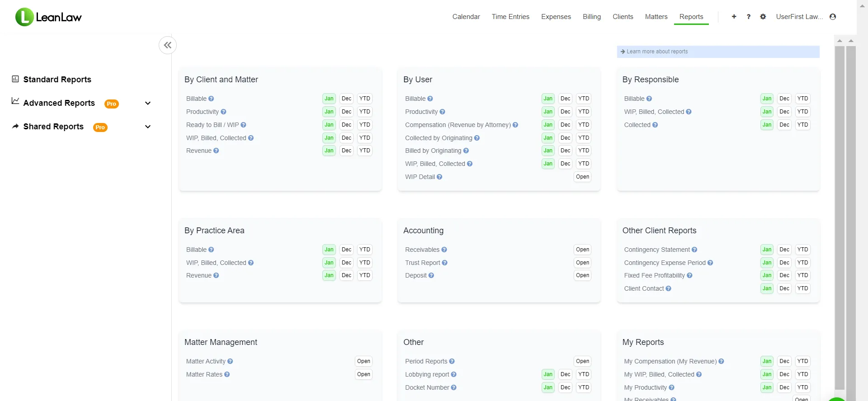The width and height of the screenshot is (868, 401).
Task: Collapse the sidebar with double-chevron button
Action: tap(168, 45)
